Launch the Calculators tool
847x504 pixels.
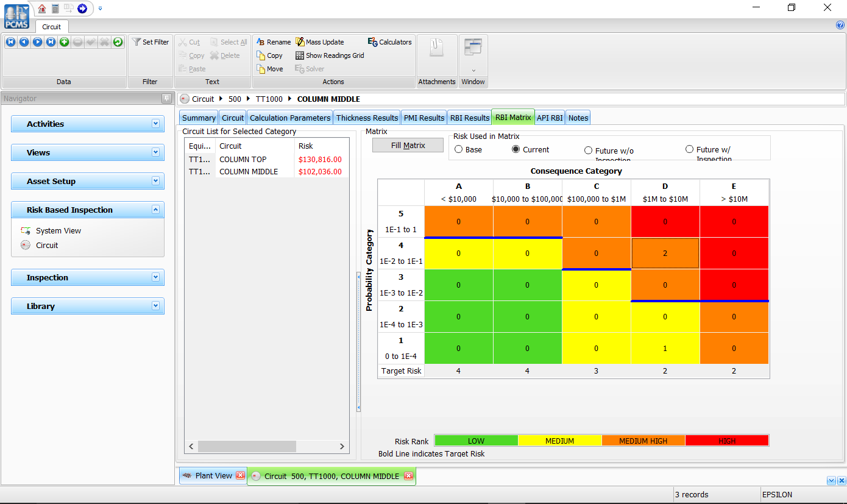[x=388, y=41]
